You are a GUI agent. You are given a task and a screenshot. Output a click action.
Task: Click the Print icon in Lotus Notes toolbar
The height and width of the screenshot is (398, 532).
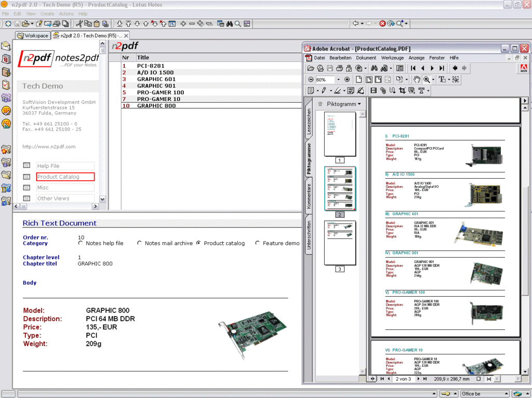57,23
